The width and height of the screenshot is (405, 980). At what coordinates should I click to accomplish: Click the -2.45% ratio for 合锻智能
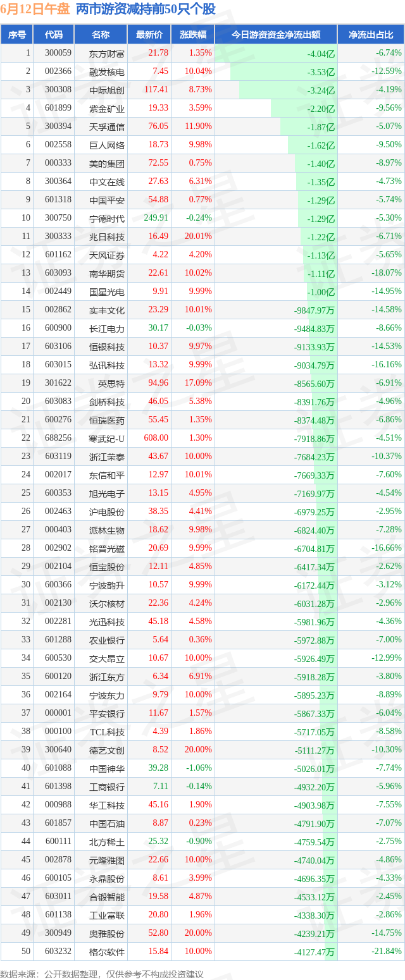tap(389, 897)
